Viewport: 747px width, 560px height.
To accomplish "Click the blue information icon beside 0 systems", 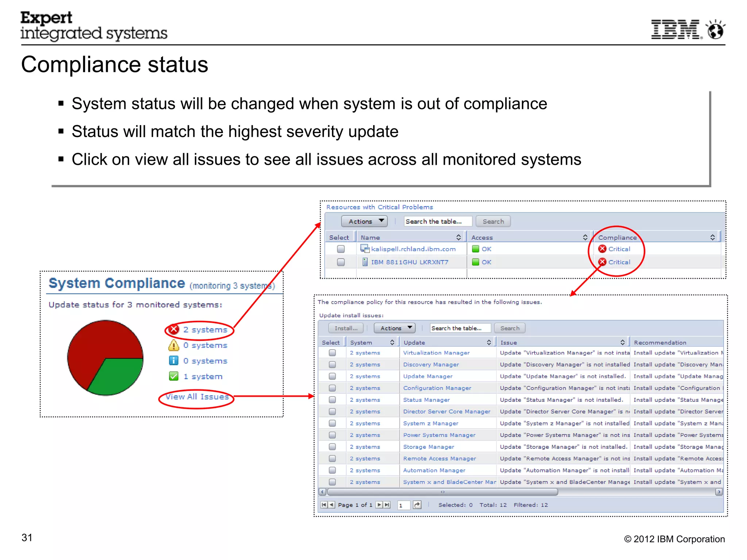I will pyautogui.click(x=174, y=361).
